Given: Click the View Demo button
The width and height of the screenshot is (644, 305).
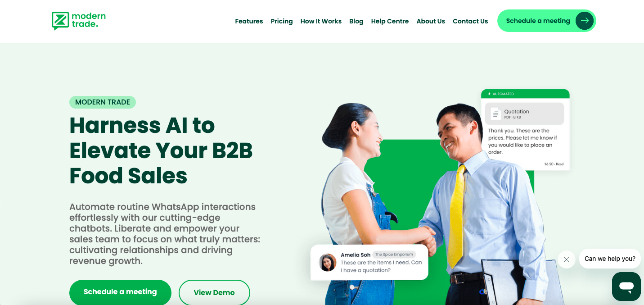Looking at the screenshot, I should [x=214, y=292].
